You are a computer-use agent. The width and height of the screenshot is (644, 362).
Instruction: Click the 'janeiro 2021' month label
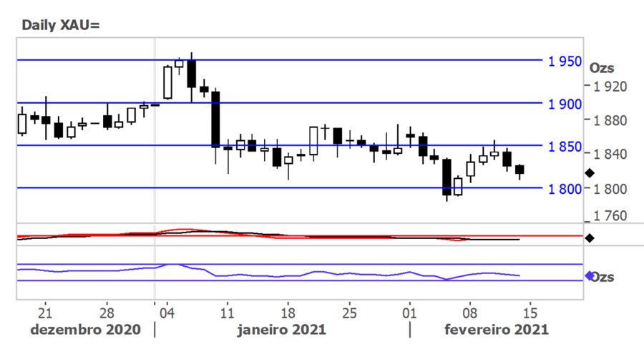click(281, 330)
